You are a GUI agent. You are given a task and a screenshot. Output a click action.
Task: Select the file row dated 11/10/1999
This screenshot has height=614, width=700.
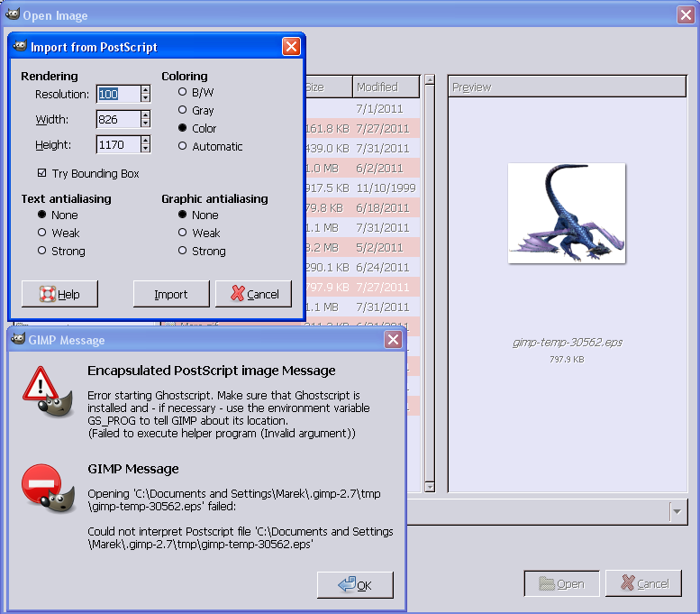362,188
